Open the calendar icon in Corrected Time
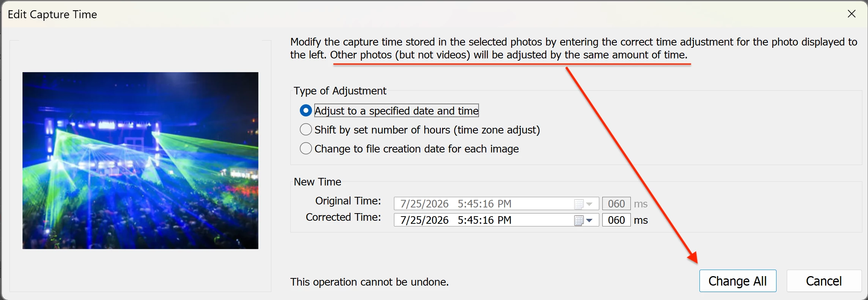The image size is (868, 300). point(578,220)
